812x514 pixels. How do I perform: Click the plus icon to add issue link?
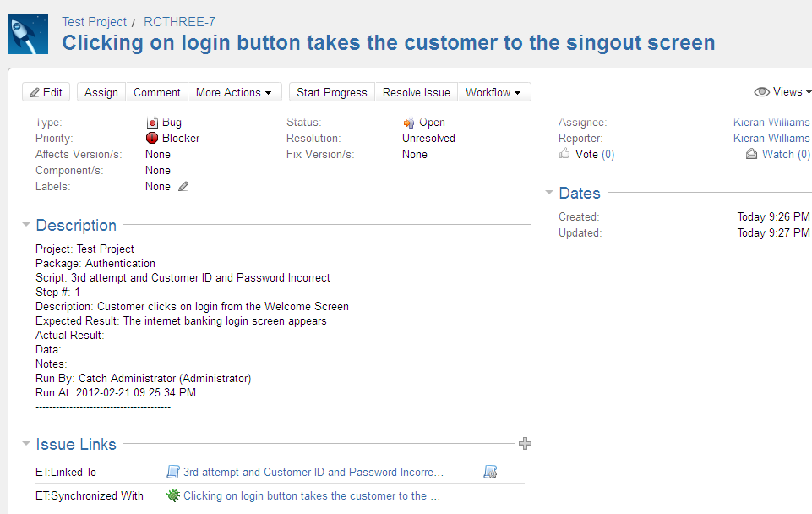tap(525, 444)
